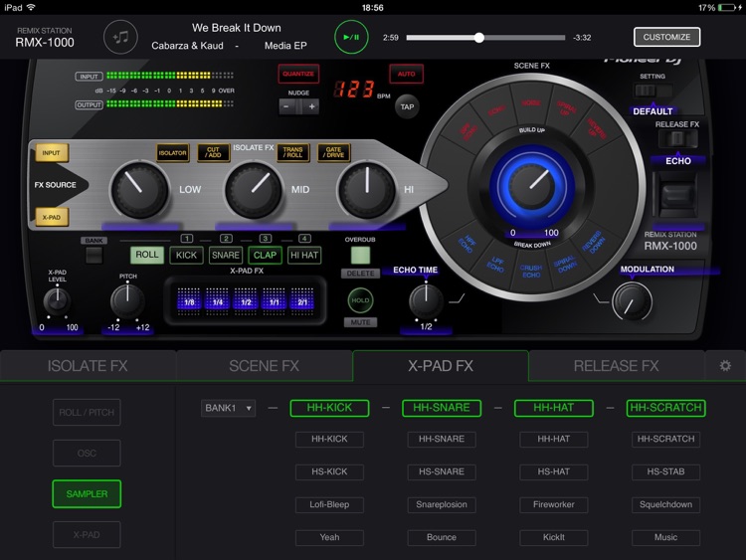Click the HI isolate knob
746x560 pixels.
(367, 190)
